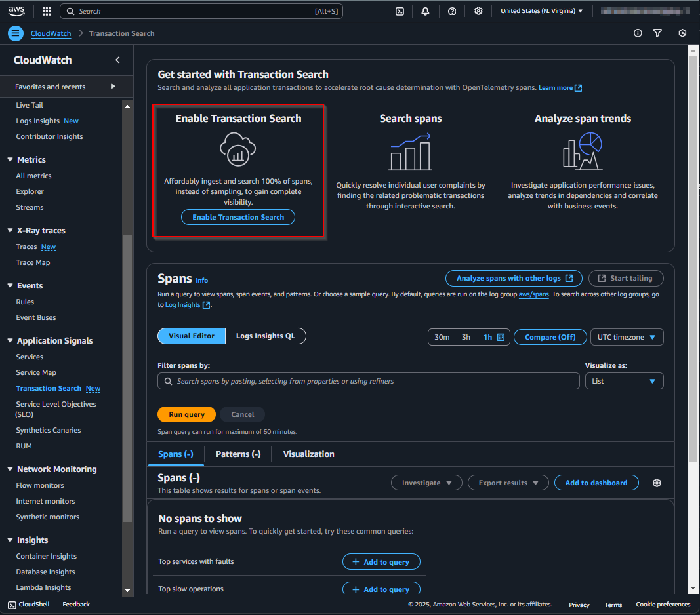
Task: Click the span search filter field
Action: click(368, 381)
